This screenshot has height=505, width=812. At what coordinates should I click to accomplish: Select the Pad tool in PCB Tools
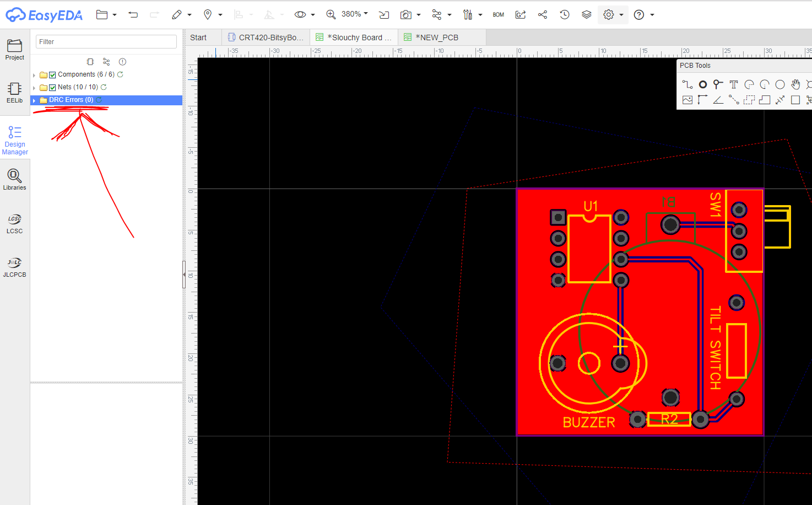click(703, 84)
